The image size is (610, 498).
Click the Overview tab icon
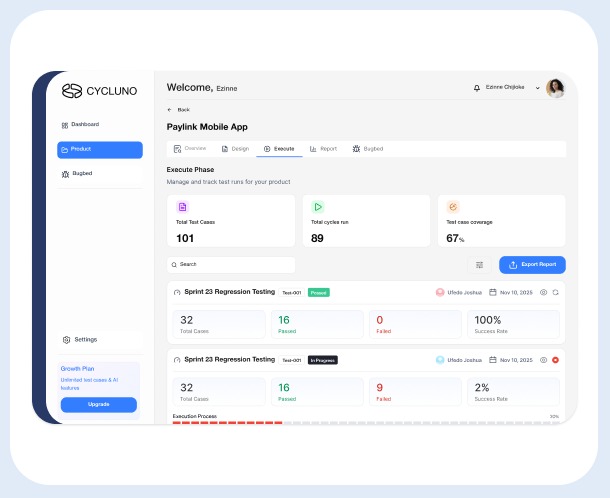177,149
